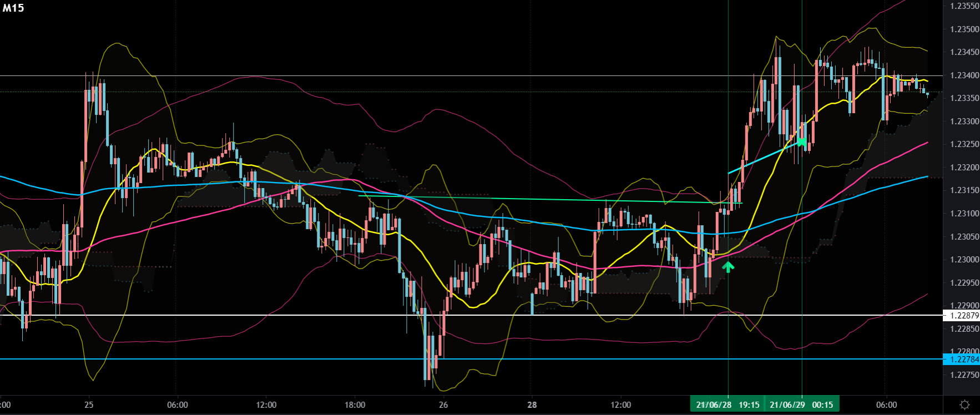Click the 1.22850 price axis value
980x415 pixels.
click(964, 329)
